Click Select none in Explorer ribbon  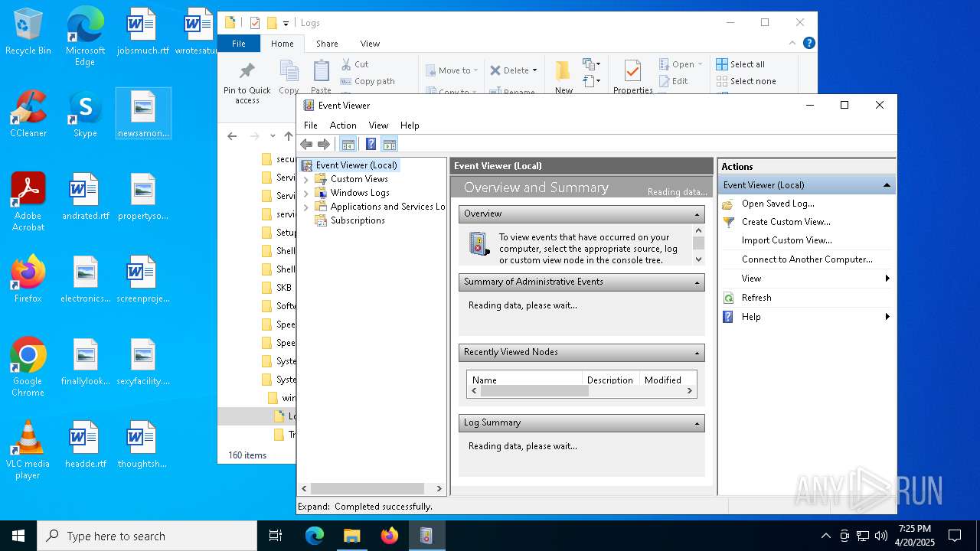click(746, 81)
